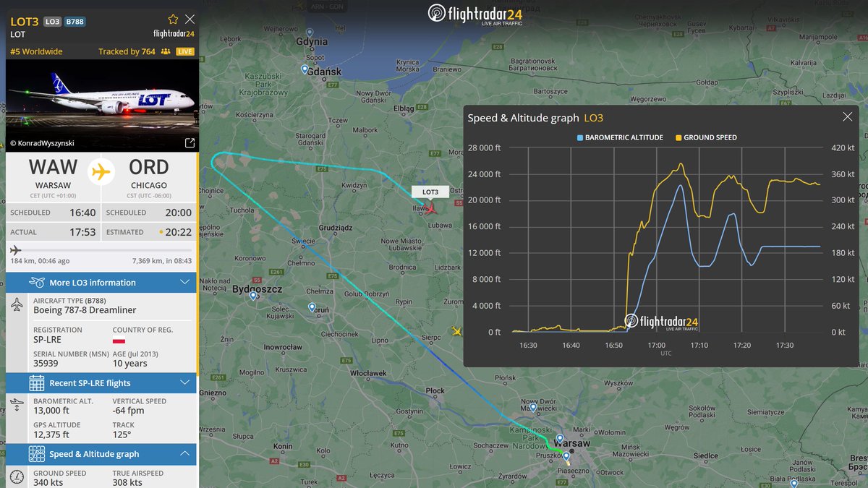Click the flight progress bar airplane marker
The image size is (868, 488).
pos(16,250)
